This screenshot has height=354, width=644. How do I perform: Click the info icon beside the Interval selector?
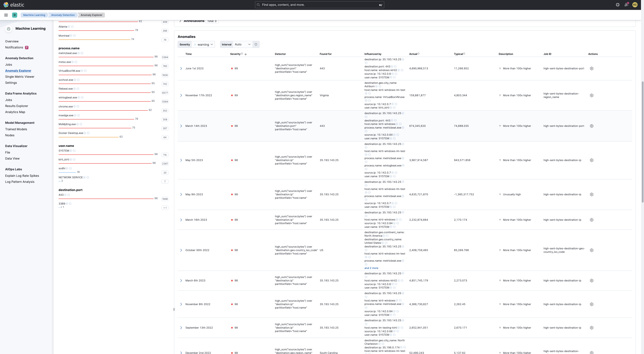coord(256,44)
